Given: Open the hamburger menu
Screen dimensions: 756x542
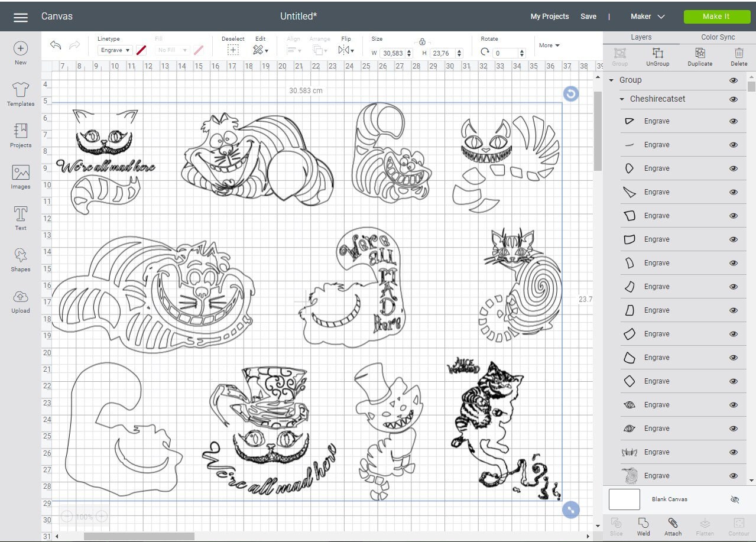Looking at the screenshot, I should 20,16.
